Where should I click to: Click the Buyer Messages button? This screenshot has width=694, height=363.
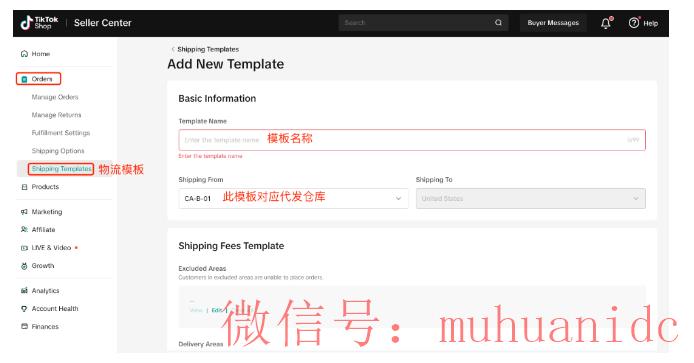point(553,23)
